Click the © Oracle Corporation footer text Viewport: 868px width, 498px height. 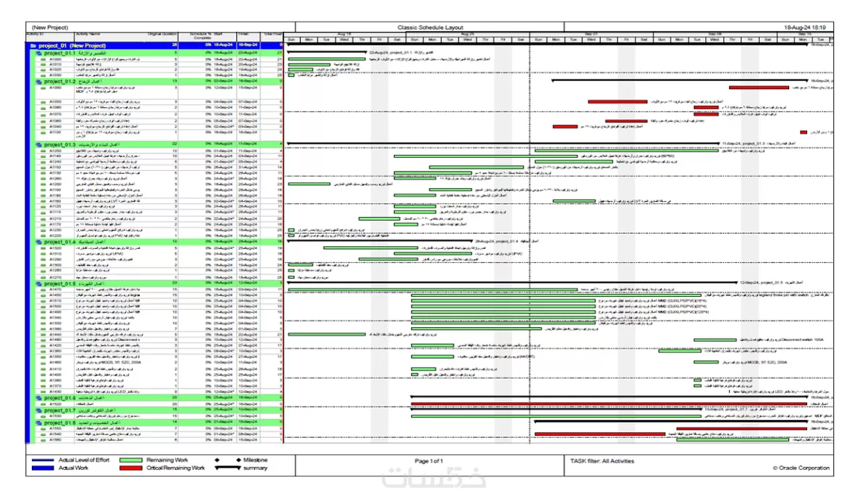[x=801, y=468]
